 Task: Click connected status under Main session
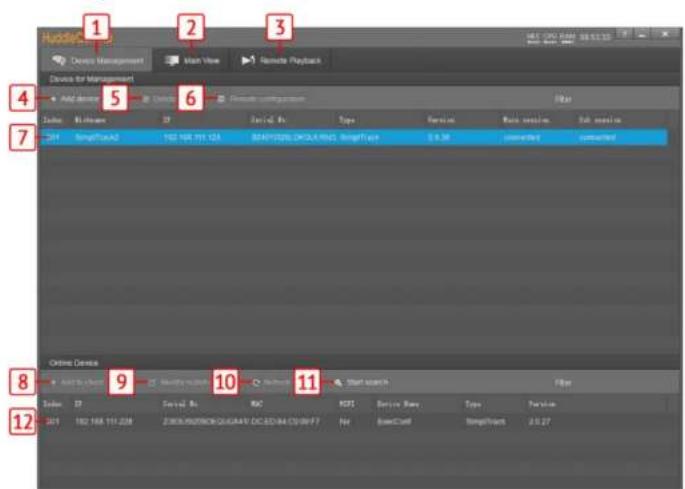click(522, 137)
